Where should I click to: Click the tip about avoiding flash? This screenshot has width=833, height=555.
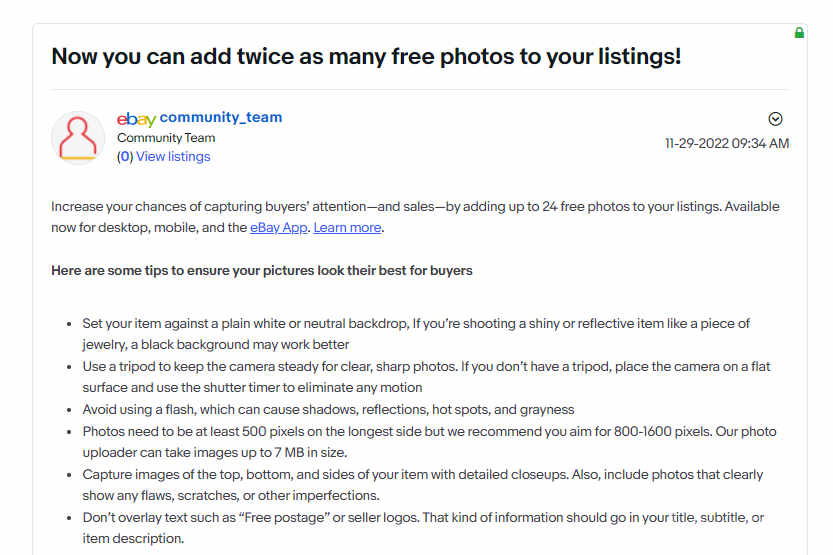click(x=328, y=409)
